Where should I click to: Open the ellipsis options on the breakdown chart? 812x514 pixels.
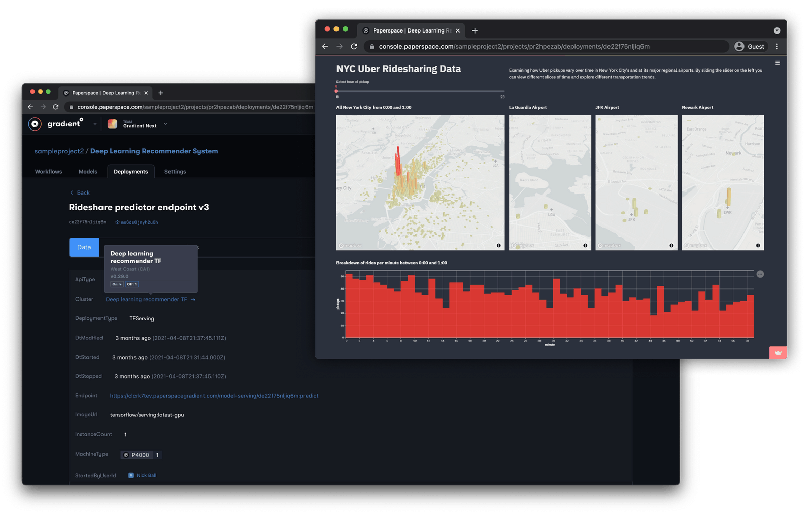click(x=760, y=274)
